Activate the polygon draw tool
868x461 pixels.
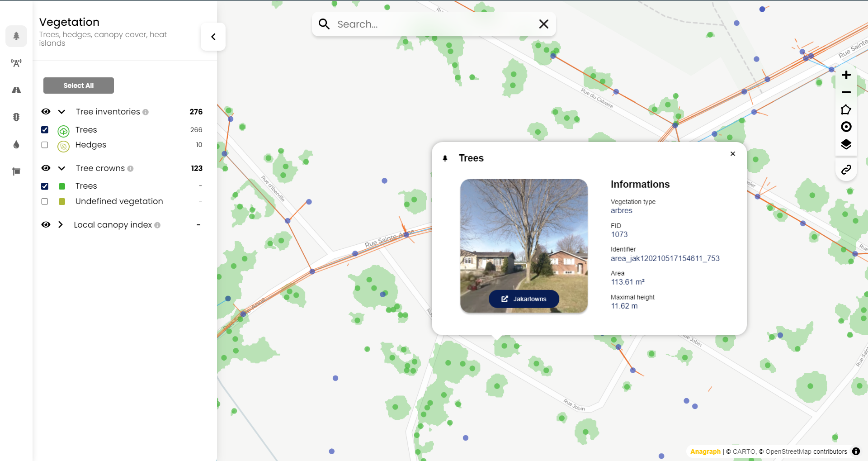[846, 110]
